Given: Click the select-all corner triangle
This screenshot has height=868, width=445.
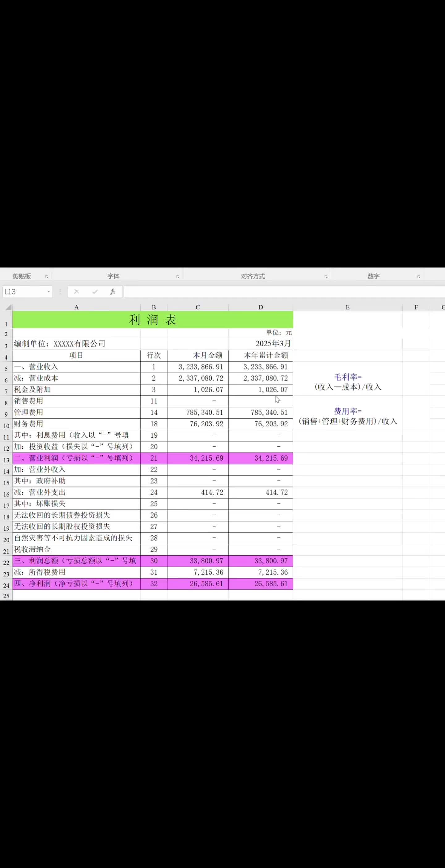Looking at the screenshot, I should pyautogui.click(x=8, y=307).
